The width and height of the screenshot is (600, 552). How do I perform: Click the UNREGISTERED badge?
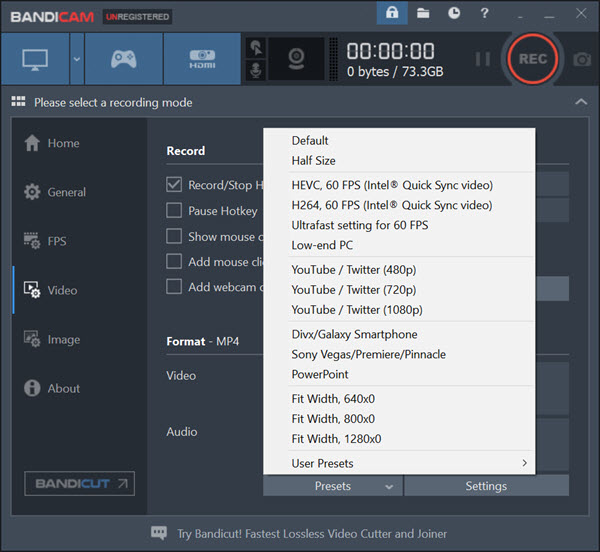[x=137, y=17]
